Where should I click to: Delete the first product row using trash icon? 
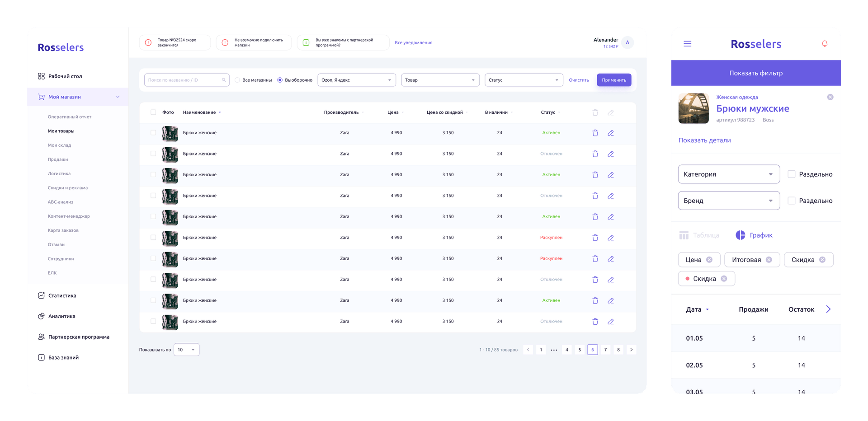(x=595, y=133)
